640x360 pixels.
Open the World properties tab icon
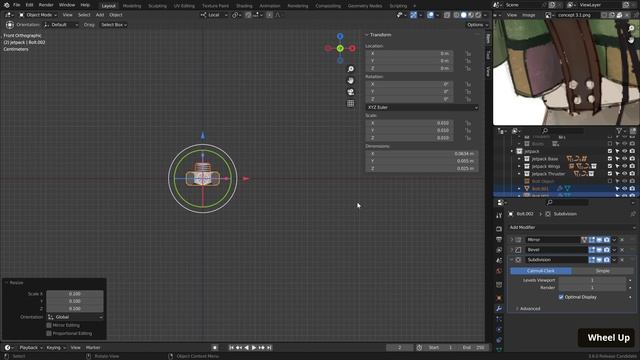click(x=499, y=271)
